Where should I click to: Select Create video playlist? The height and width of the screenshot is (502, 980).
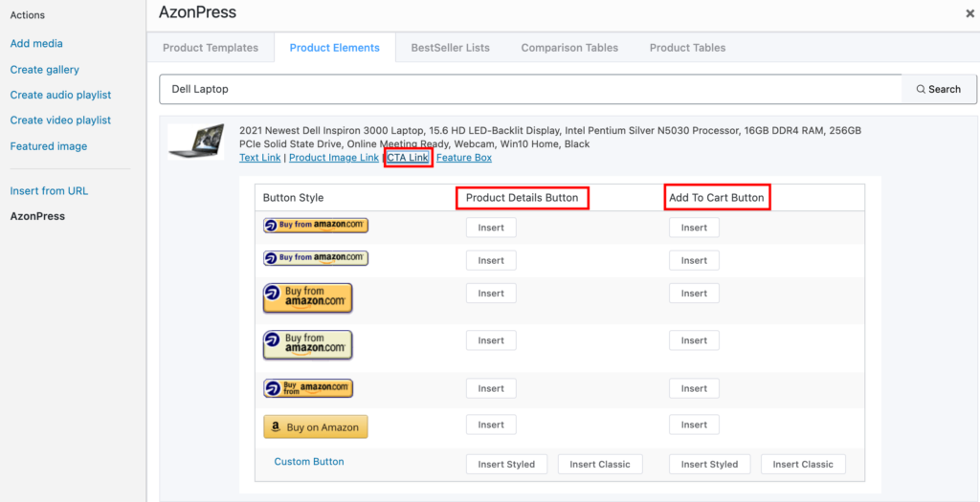pyautogui.click(x=60, y=120)
